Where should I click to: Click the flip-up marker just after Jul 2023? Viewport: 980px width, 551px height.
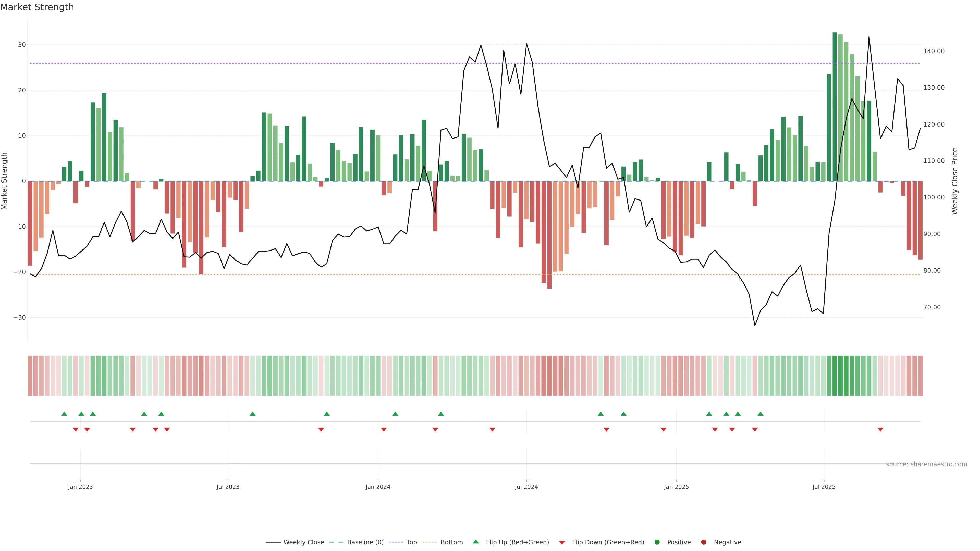point(253,414)
